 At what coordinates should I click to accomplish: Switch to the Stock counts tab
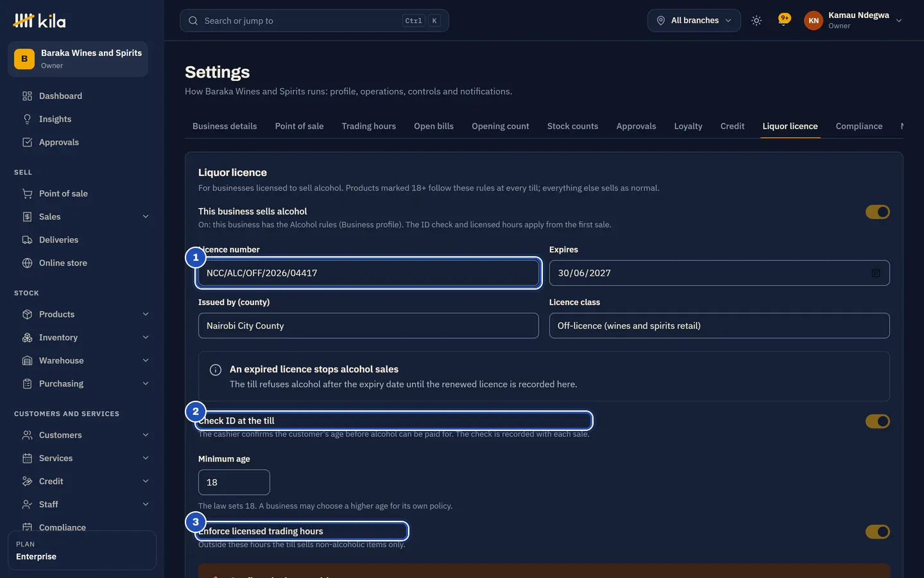tap(572, 126)
